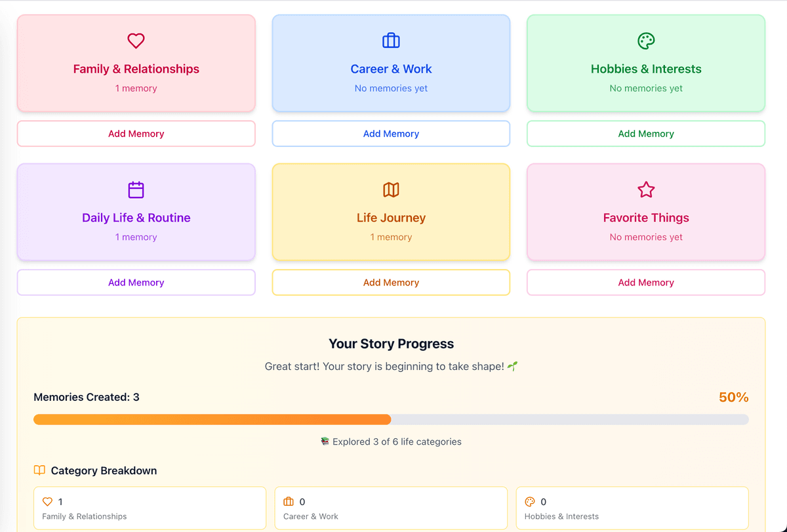
Task: Click the calendar icon in Daily Life & Routine
Action: pyautogui.click(x=136, y=190)
